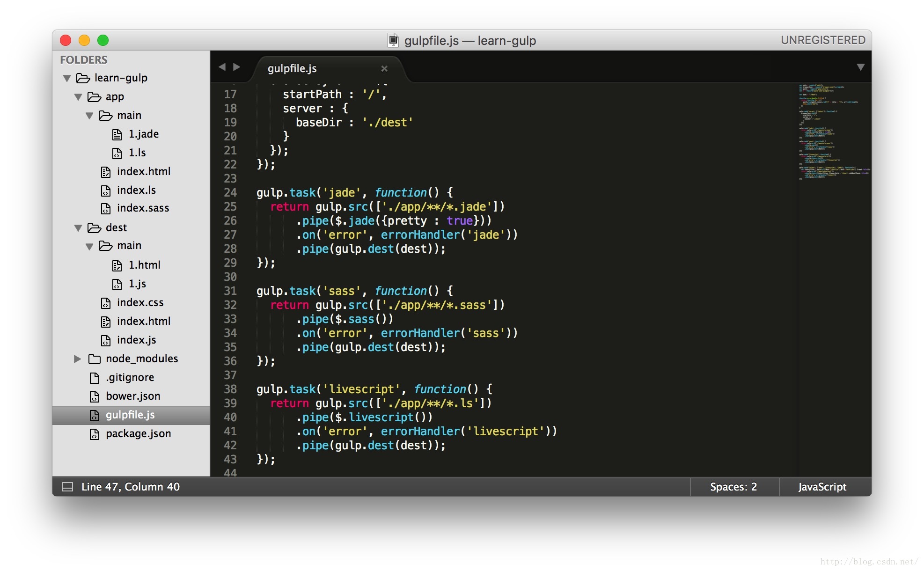Viewport: 924px width, 571px height.
Task: Go to previous tab with left arrow
Action: point(222,67)
